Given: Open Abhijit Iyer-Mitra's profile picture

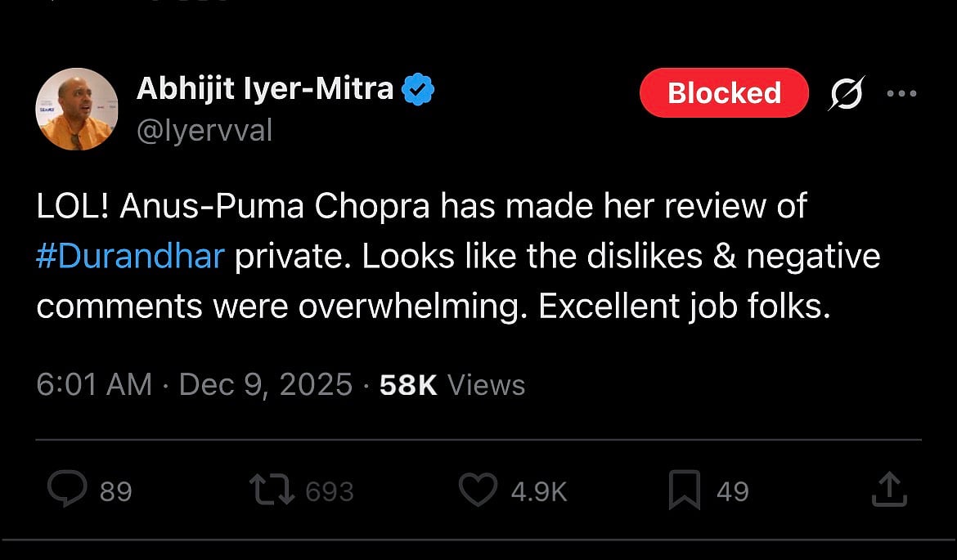Looking at the screenshot, I should [77, 109].
